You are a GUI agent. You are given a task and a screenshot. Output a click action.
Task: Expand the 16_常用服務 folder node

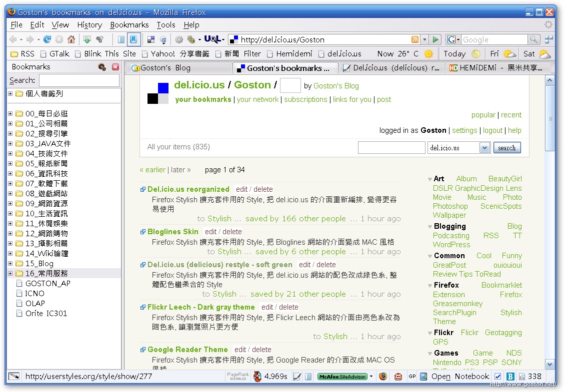tap(10, 273)
